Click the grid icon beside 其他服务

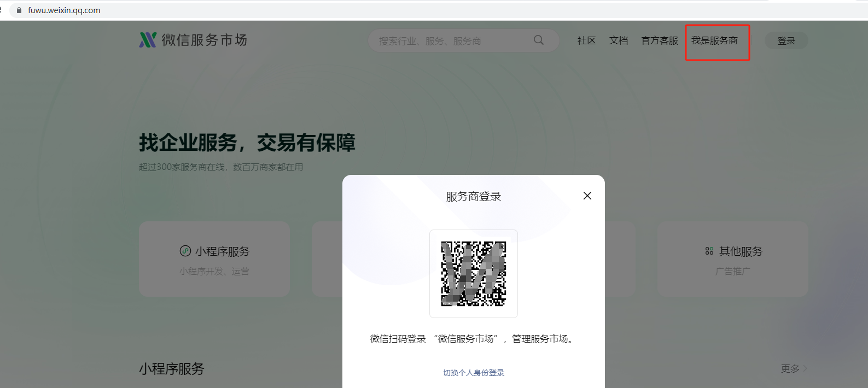coord(709,251)
